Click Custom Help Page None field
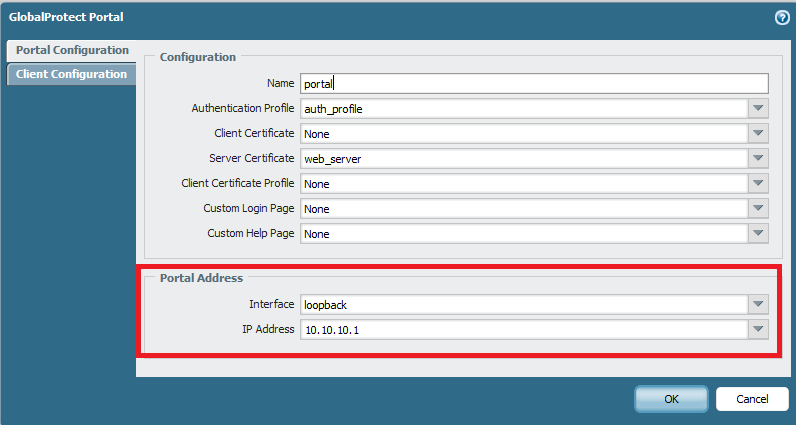The image size is (796, 425). click(x=524, y=234)
